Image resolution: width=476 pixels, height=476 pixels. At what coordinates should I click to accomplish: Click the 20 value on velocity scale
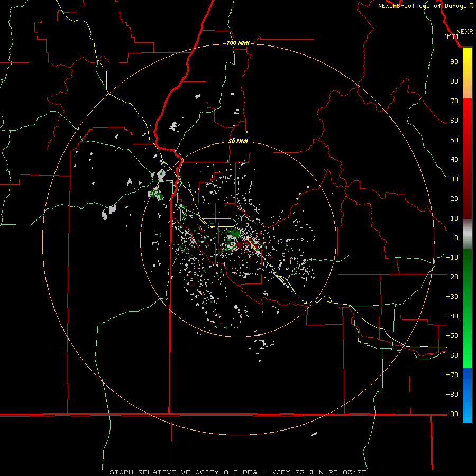(x=454, y=199)
